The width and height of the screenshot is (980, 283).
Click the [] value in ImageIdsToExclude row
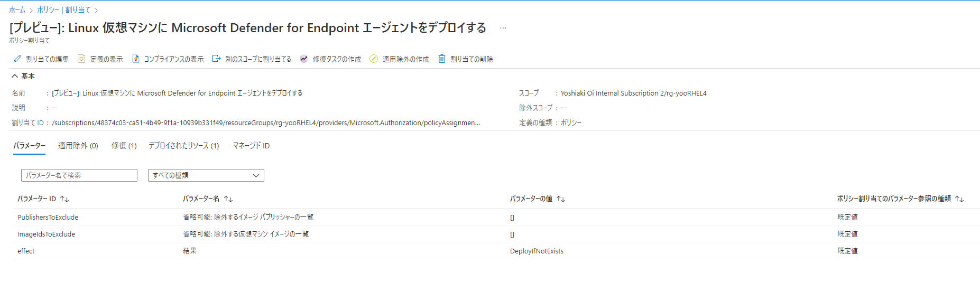[x=512, y=234]
